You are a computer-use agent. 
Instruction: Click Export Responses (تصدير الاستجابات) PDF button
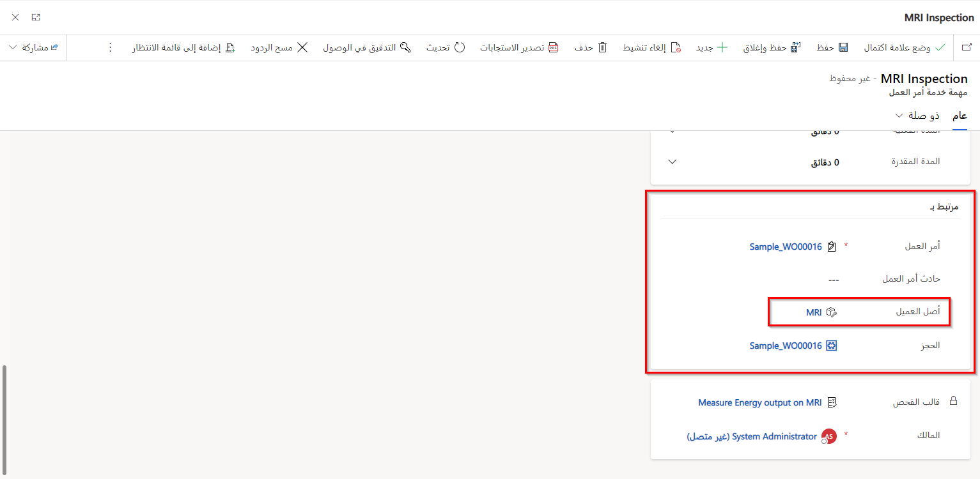[x=519, y=48]
